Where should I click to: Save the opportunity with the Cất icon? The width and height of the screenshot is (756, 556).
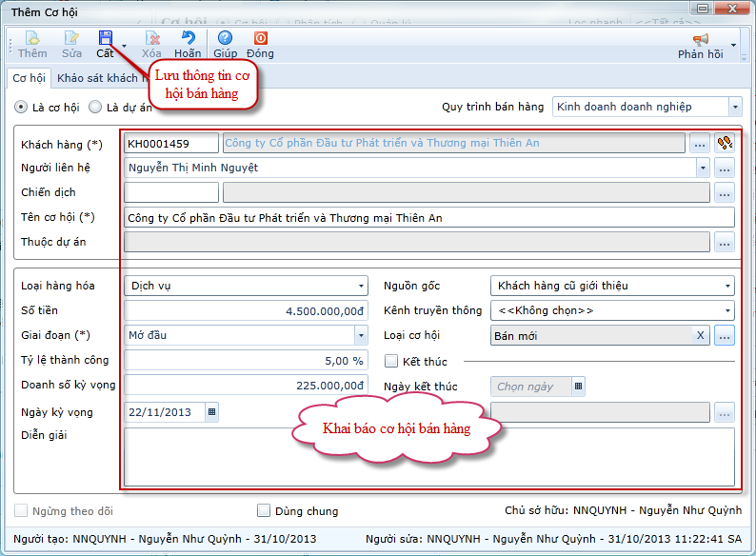[x=105, y=39]
